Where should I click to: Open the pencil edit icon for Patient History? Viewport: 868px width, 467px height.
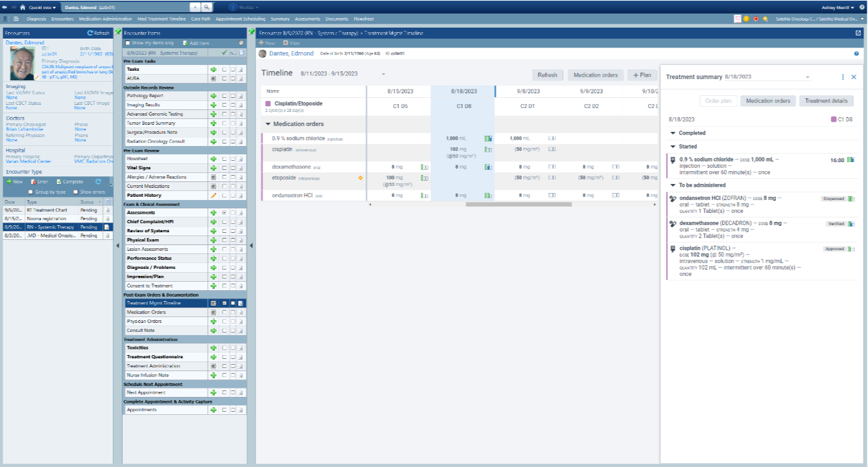pos(213,195)
